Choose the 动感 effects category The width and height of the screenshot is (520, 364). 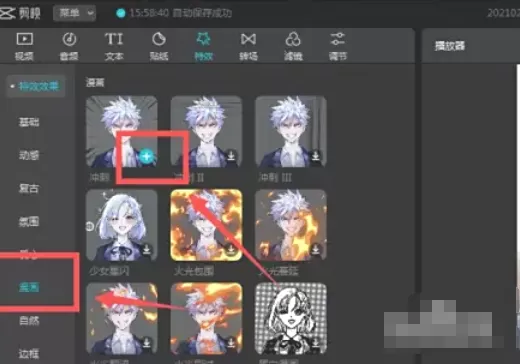click(29, 155)
